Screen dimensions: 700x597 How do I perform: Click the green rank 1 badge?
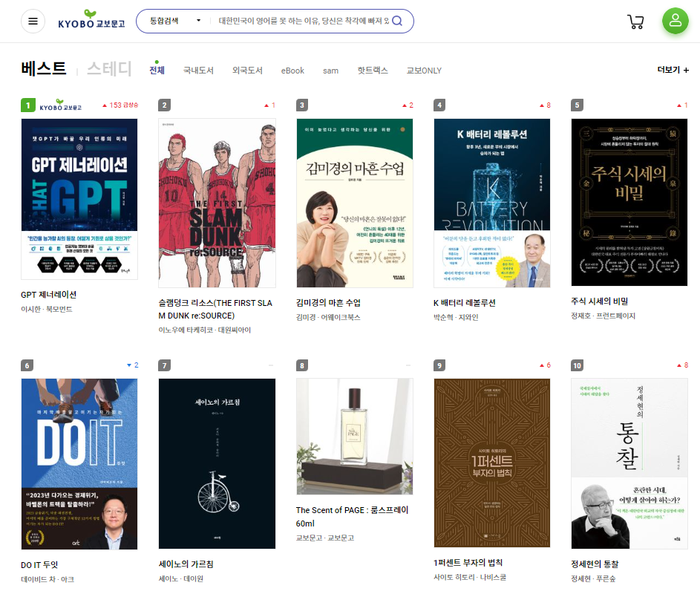28,105
